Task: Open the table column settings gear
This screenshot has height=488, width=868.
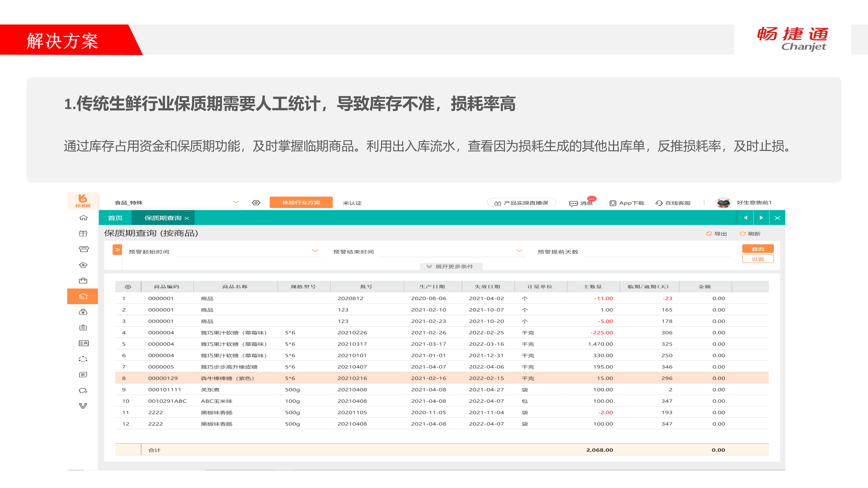Action: [x=128, y=287]
